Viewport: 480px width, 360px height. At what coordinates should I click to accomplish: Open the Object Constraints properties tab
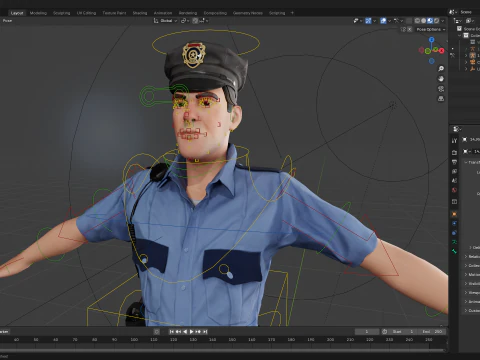454,233
